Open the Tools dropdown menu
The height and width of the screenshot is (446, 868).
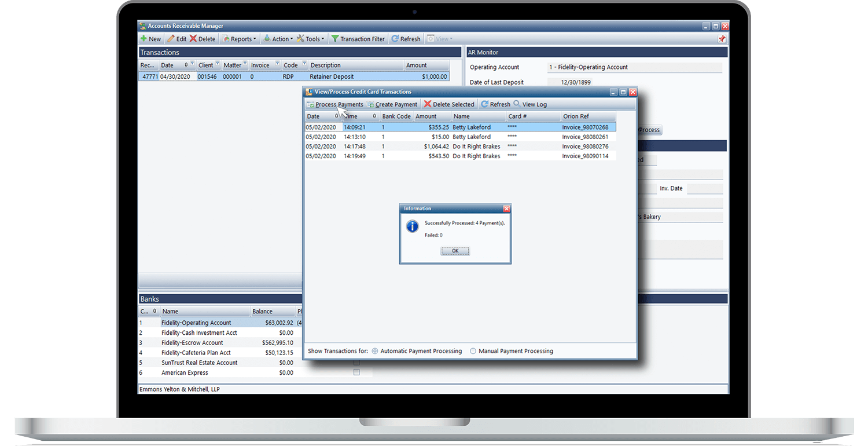tap(310, 39)
